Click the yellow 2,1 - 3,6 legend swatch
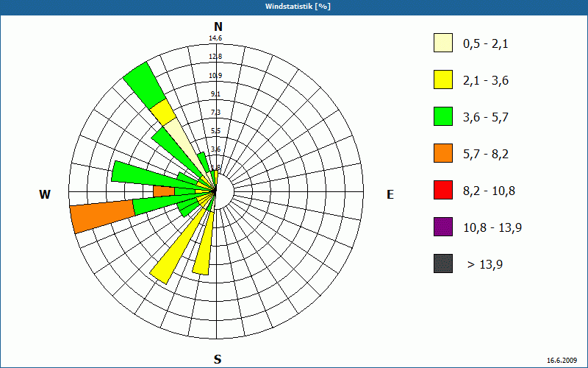 (443, 79)
